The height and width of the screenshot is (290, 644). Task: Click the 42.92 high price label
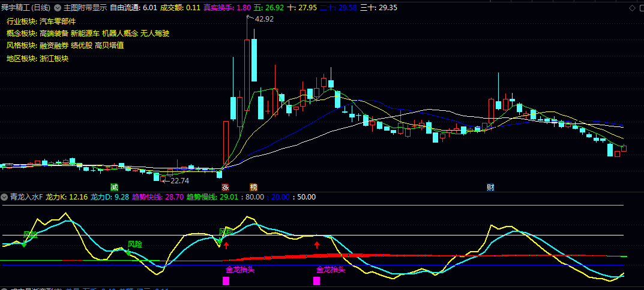tap(264, 19)
